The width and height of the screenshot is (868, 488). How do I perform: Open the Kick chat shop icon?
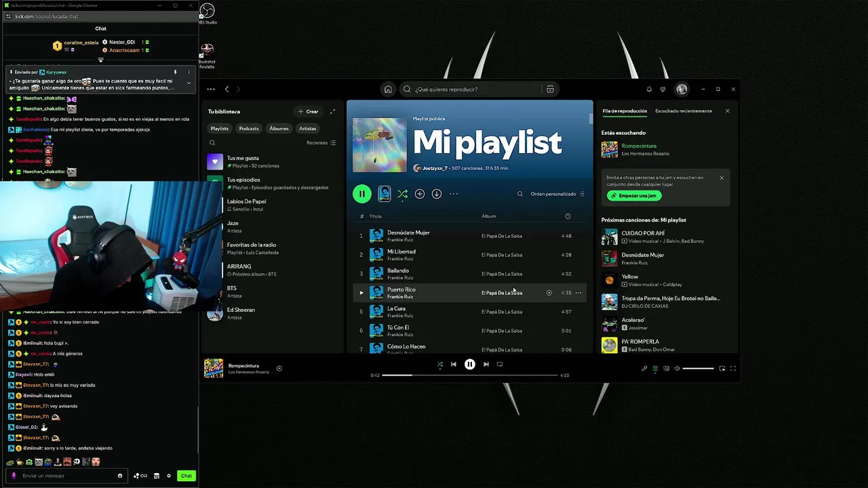pyautogui.click(x=157, y=476)
